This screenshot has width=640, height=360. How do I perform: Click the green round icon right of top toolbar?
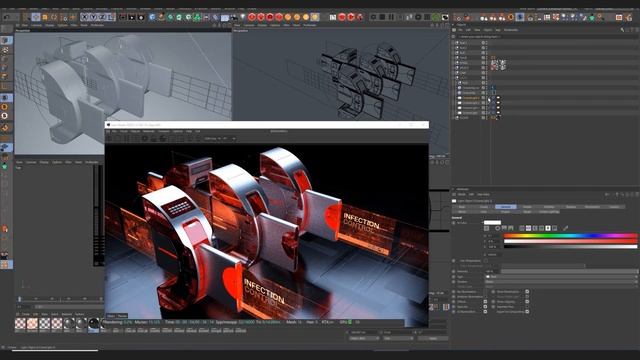(x=436, y=17)
